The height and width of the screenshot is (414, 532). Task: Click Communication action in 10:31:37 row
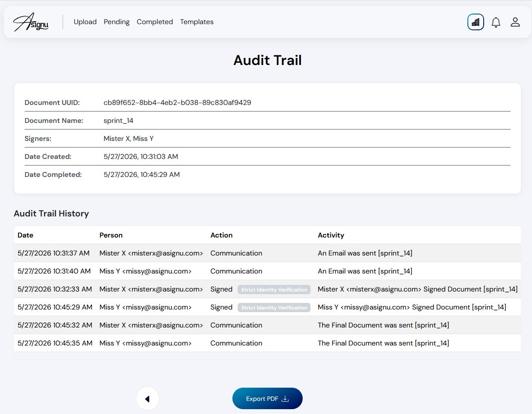click(x=236, y=253)
